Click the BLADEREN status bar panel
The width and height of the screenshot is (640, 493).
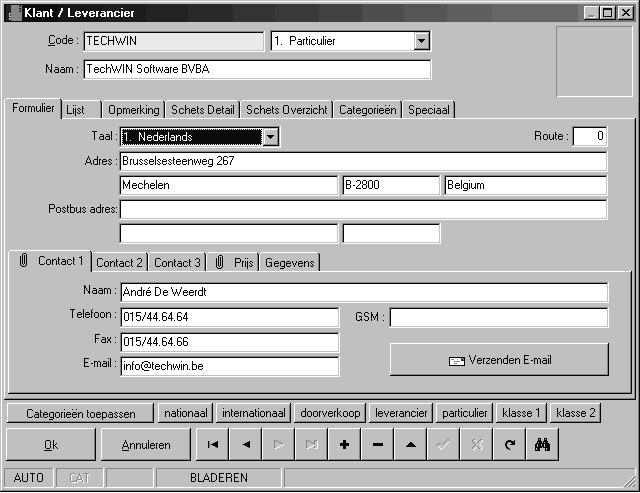coord(219,477)
